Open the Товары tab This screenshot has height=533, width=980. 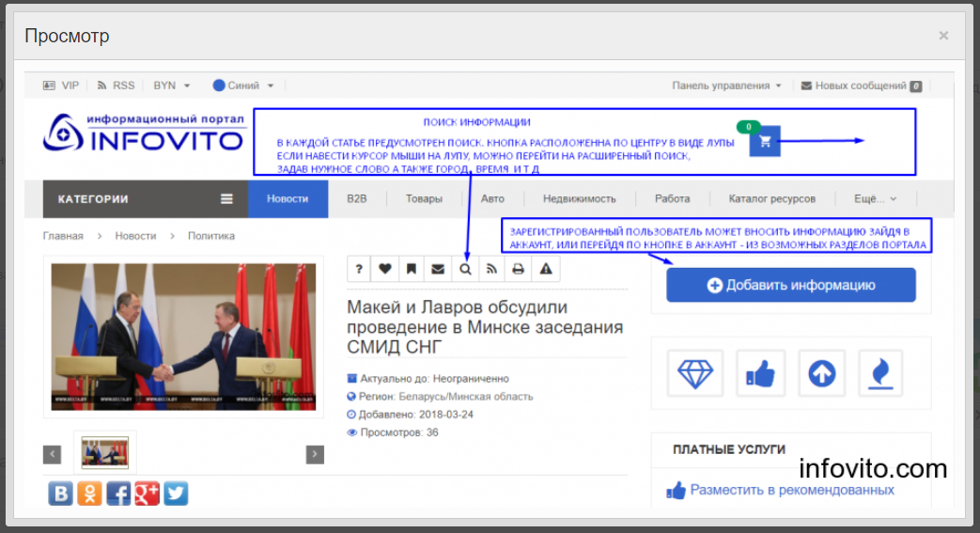pyautogui.click(x=424, y=199)
